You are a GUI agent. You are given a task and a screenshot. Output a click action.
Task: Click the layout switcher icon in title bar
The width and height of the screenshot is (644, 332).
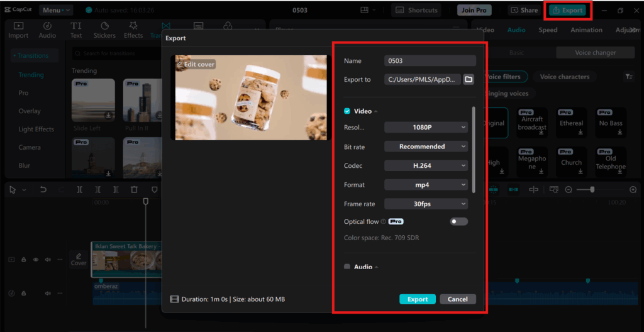pos(364,10)
